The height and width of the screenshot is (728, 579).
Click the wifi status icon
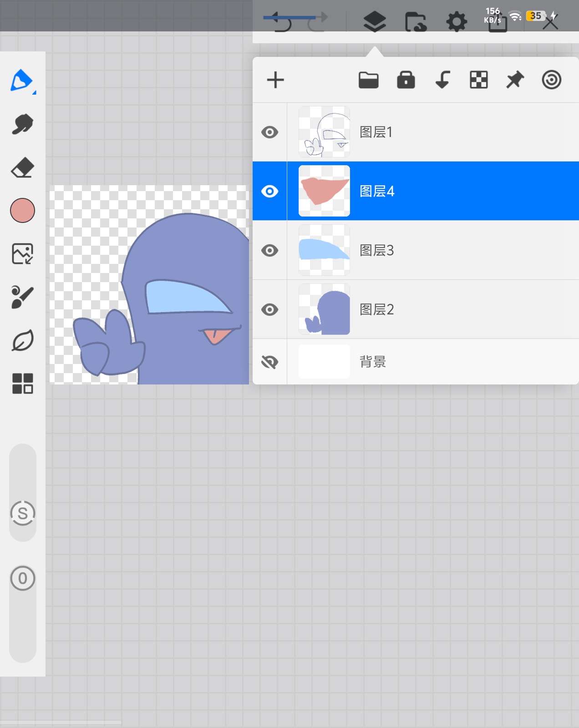pyautogui.click(x=515, y=16)
